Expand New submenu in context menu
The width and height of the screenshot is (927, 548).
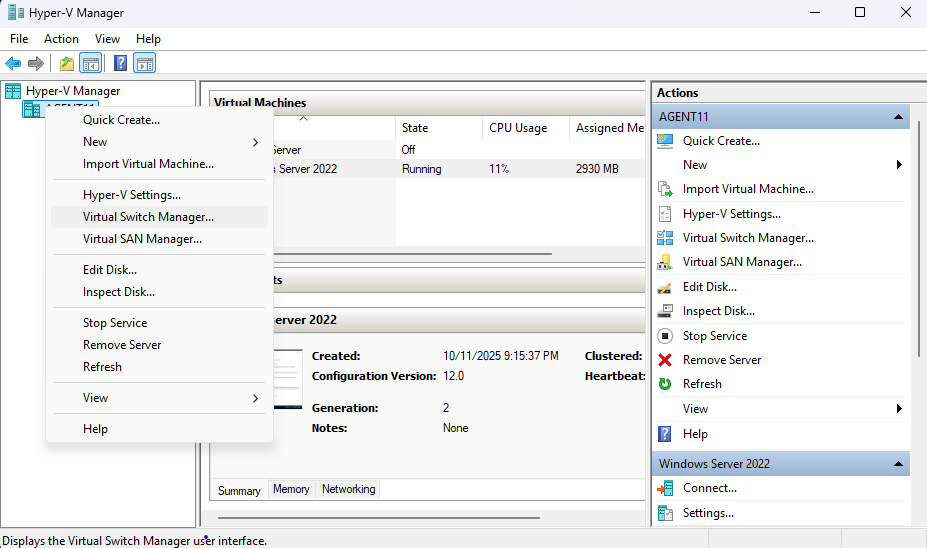(159, 142)
